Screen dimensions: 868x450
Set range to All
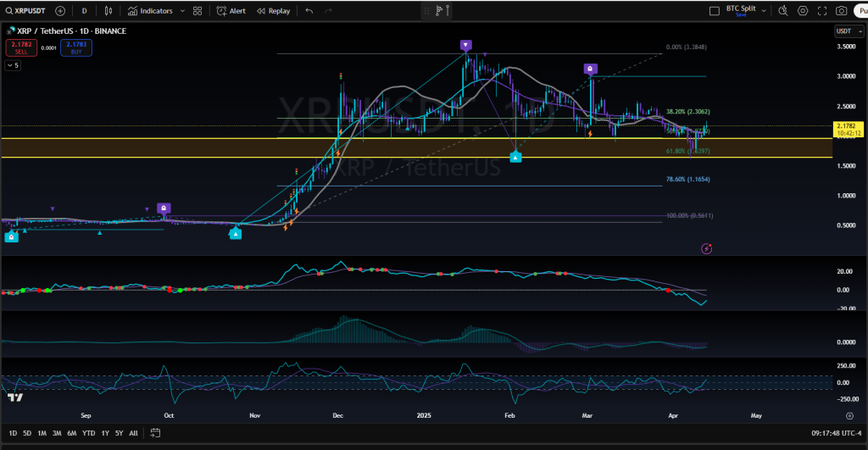(133, 433)
